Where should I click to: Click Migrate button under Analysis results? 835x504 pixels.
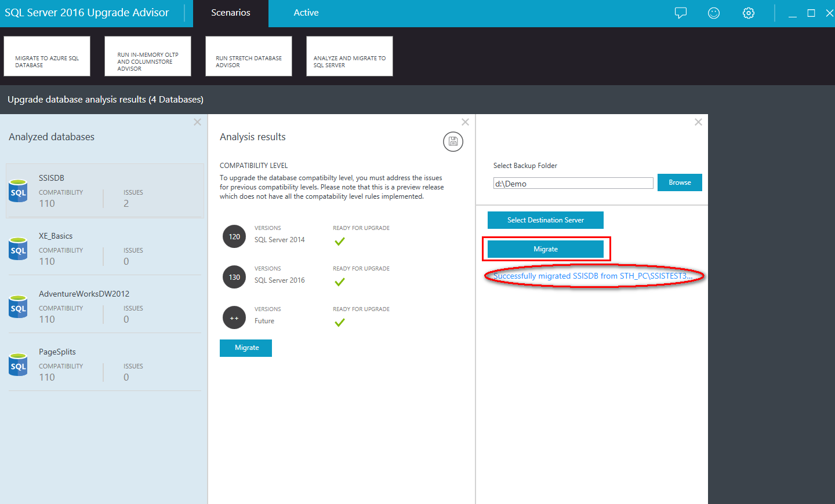pyautogui.click(x=246, y=348)
